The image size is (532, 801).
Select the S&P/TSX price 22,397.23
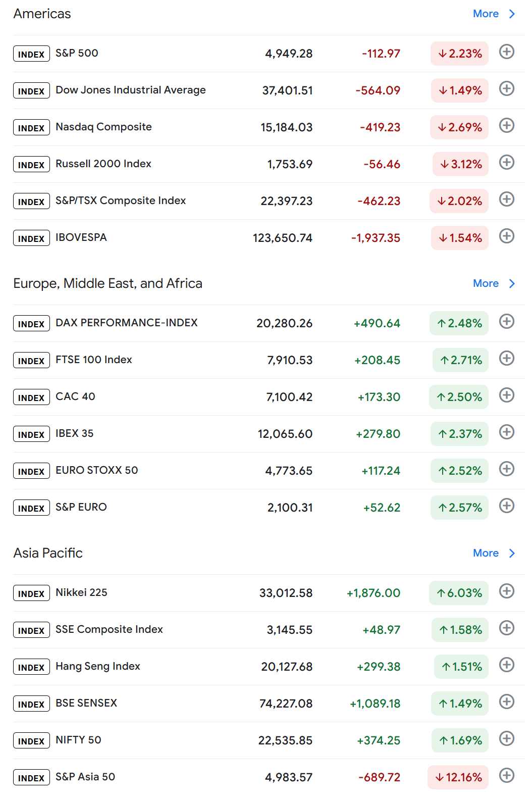tap(287, 201)
